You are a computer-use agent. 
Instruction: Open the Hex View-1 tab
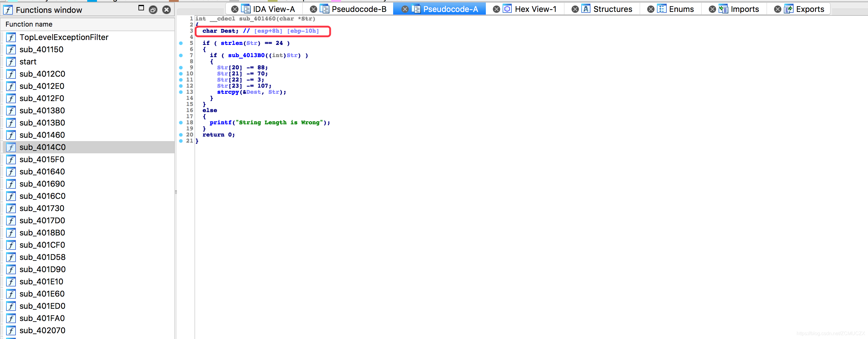[536, 9]
